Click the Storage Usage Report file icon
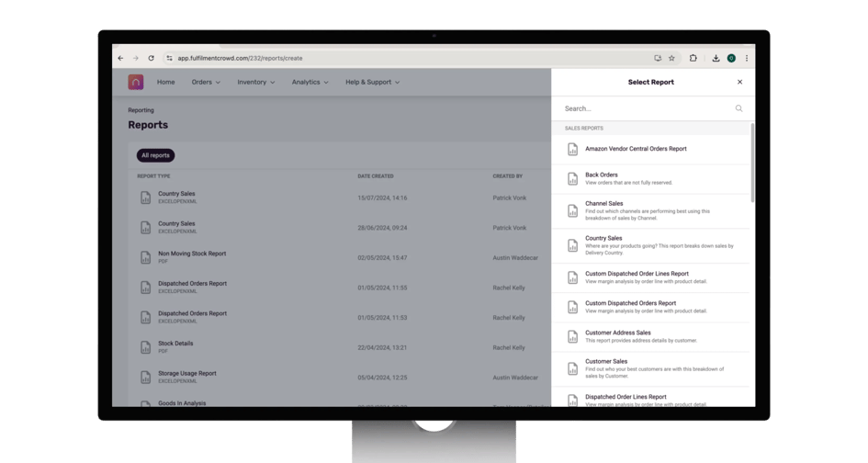This screenshot has height=463, width=868. [146, 378]
